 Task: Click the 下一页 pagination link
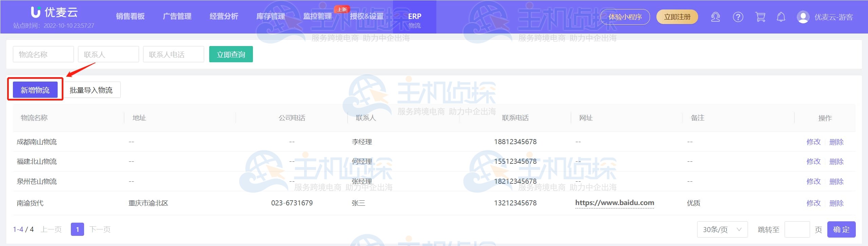click(100, 229)
